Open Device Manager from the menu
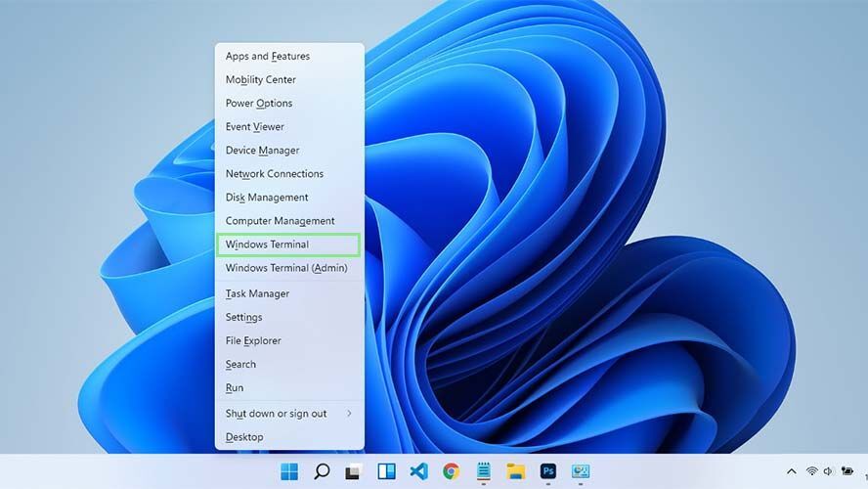 262,151
